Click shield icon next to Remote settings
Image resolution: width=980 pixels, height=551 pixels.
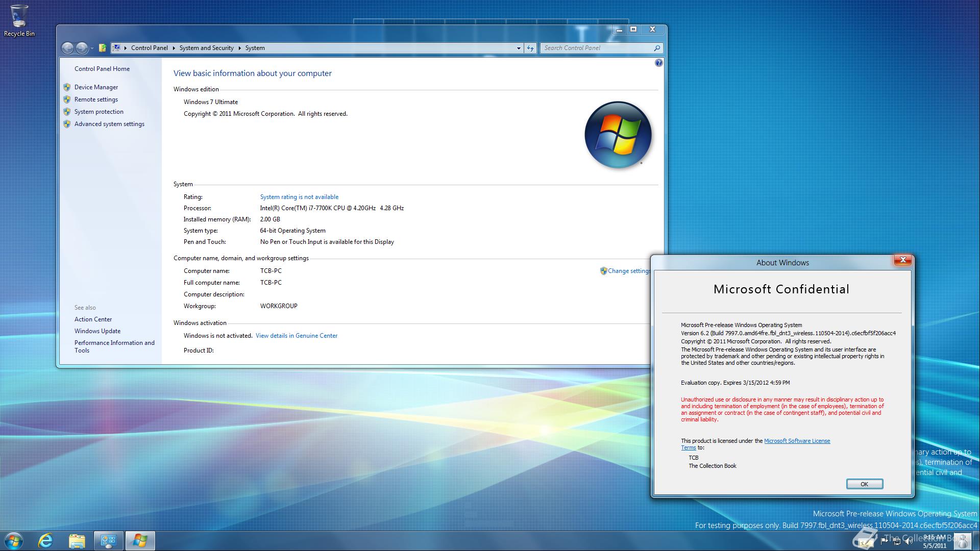pos(67,99)
